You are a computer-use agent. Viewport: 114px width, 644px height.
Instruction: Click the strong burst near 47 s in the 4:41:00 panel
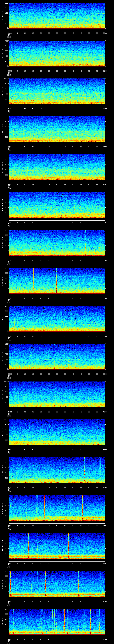point(84,470)
